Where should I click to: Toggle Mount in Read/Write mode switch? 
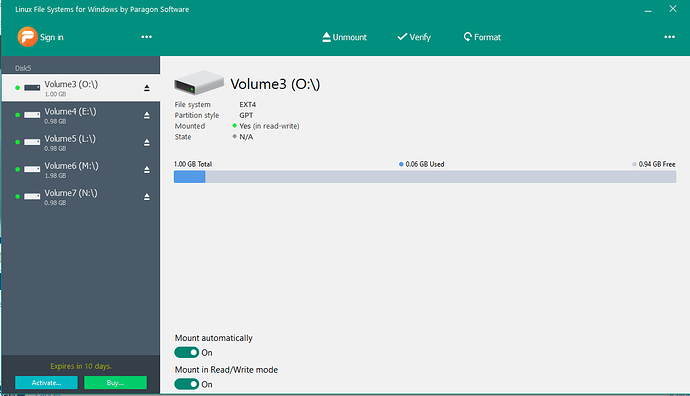click(187, 384)
